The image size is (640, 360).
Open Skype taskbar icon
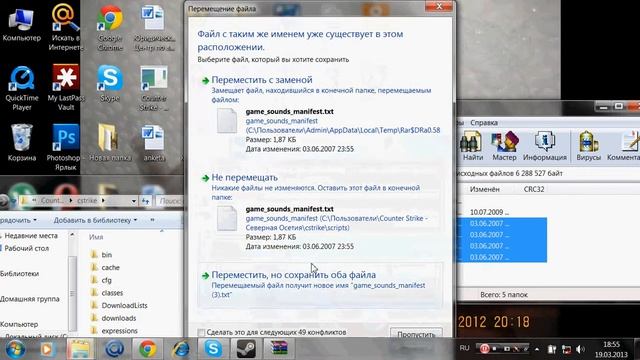tap(213, 349)
